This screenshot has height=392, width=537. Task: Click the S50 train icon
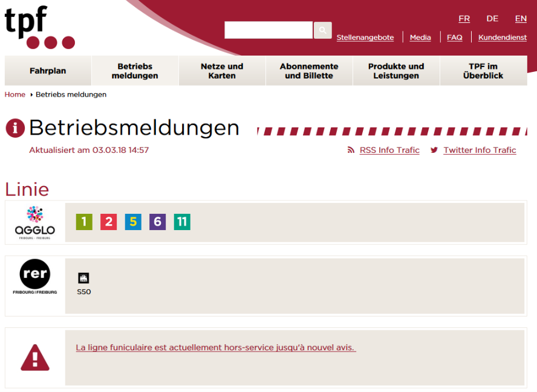tap(83, 278)
